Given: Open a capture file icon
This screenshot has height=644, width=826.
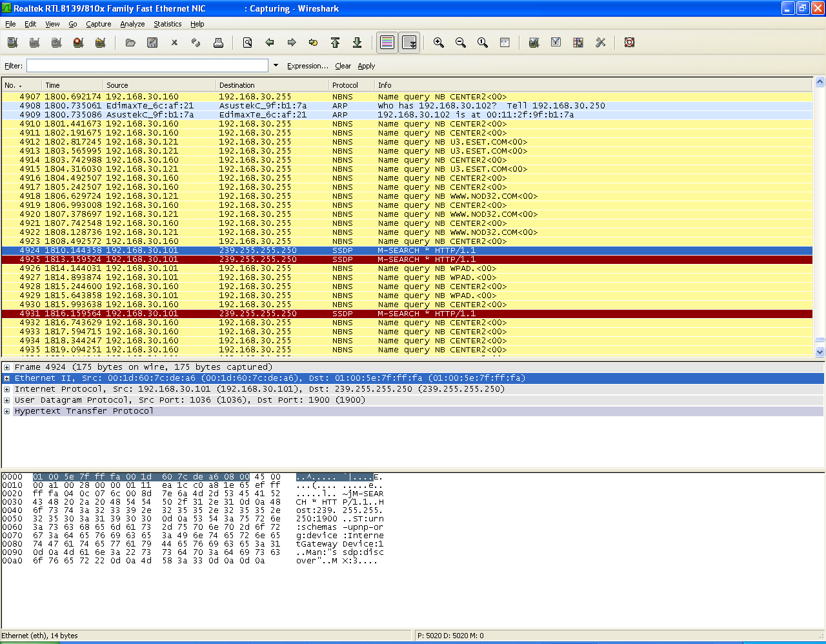Looking at the screenshot, I should 130,43.
